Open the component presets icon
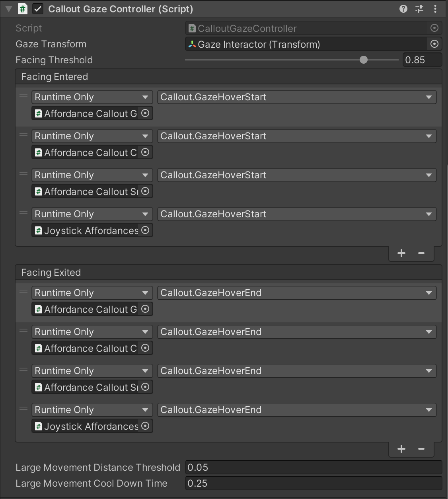The width and height of the screenshot is (448, 499). click(419, 9)
